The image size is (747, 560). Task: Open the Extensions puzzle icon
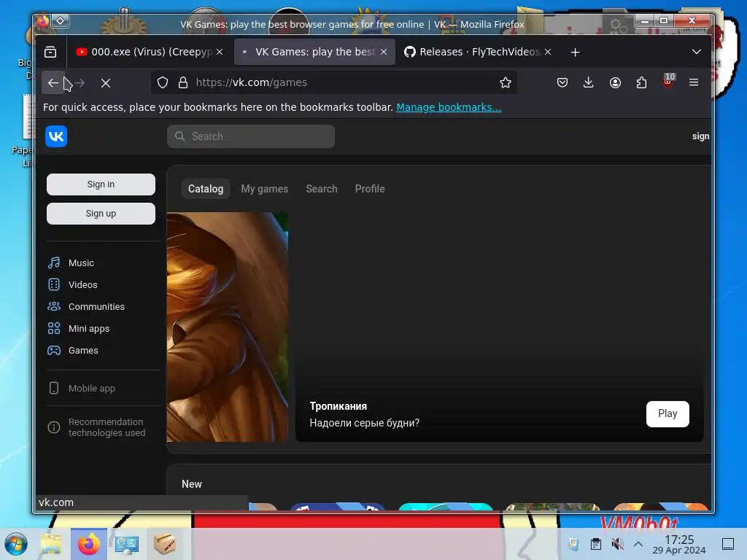coord(642,83)
